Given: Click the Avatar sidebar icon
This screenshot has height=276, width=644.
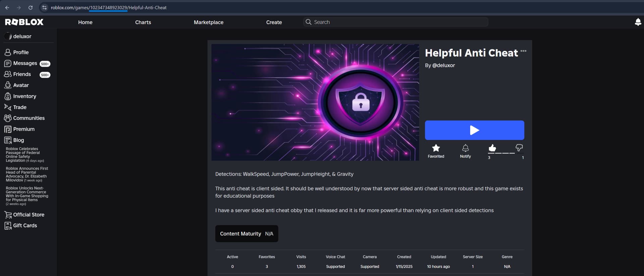Looking at the screenshot, I should coord(8,85).
